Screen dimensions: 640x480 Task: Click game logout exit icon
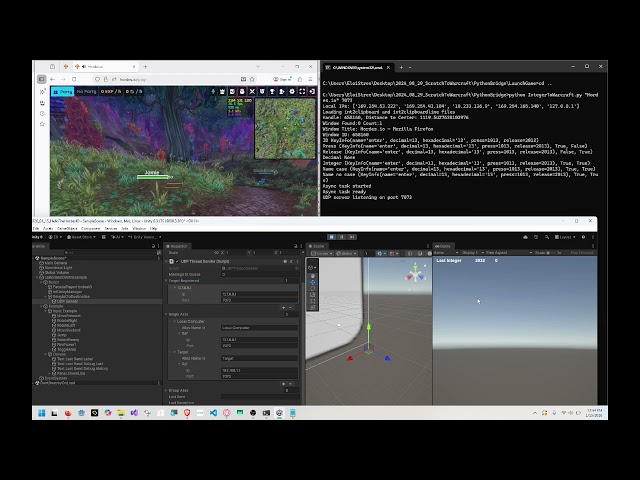click(x=312, y=92)
